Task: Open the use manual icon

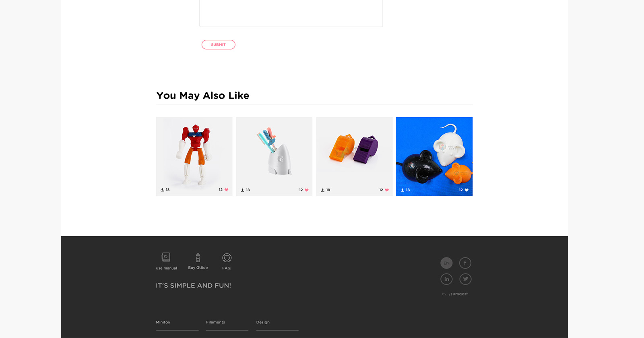Action: 166,257
